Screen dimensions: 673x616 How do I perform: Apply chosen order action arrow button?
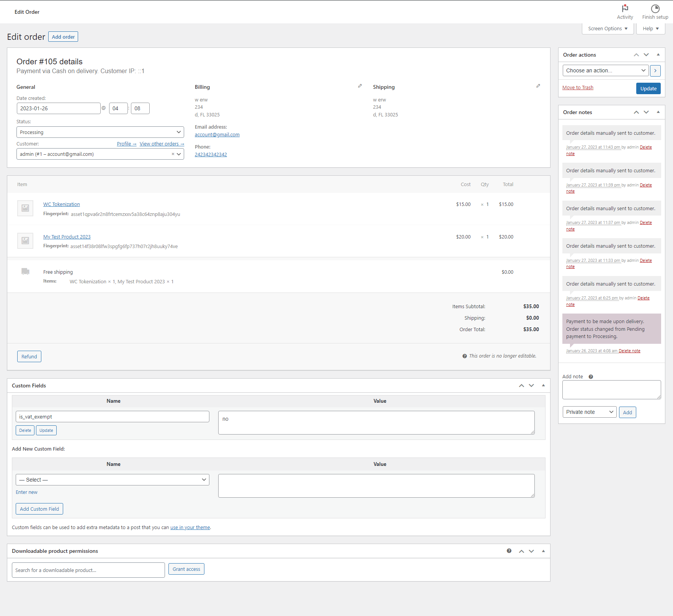pos(655,70)
